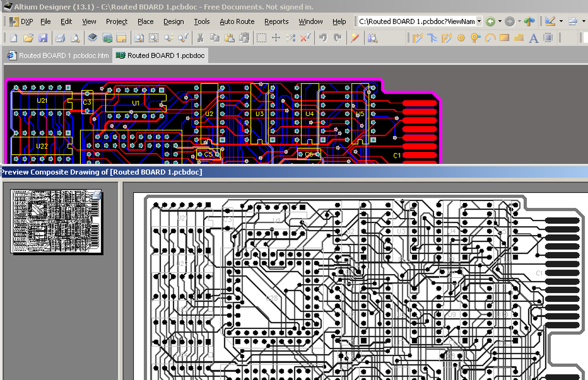Click capacitor label C3 in the PCB editor
This screenshot has width=588, height=380.
[x=87, y=102]
